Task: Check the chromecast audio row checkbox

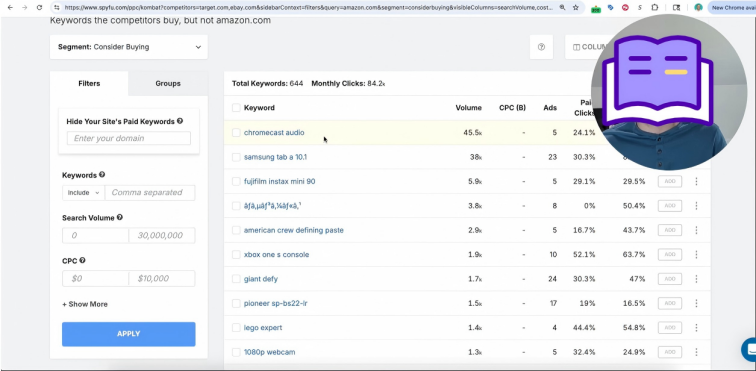Action: click(236, 132)
